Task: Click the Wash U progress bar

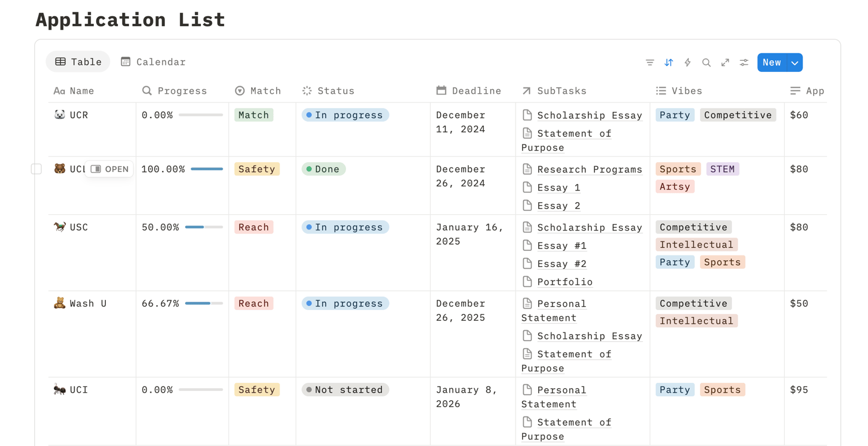Action: (204, 304)
